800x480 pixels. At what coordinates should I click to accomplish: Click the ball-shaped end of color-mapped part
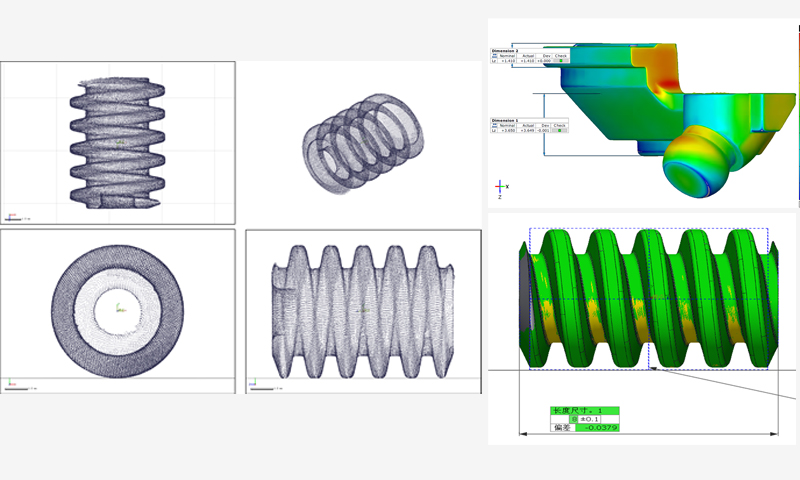(697, 163)
